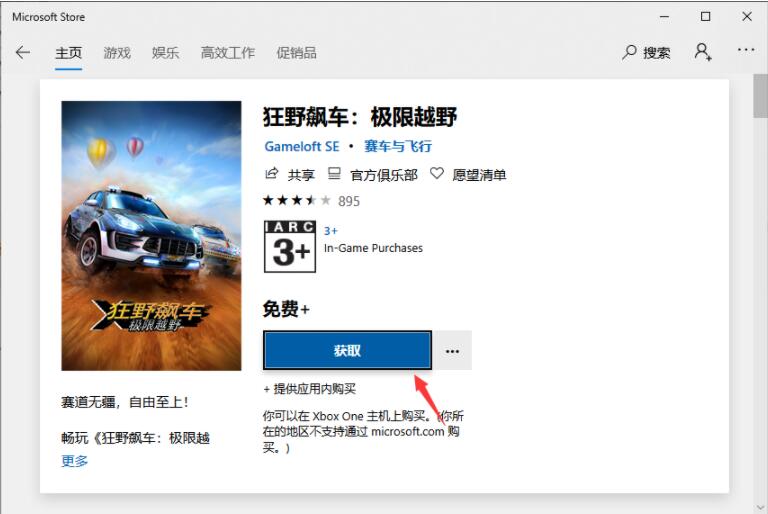Open the 高效工作 tab
768x514 pixels.
pos(228,52)
